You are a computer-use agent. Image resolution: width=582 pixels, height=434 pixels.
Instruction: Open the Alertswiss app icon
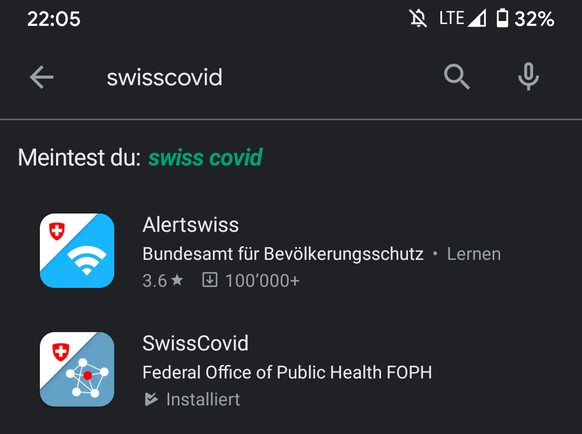pyautogui.click(x=77, y=251)
